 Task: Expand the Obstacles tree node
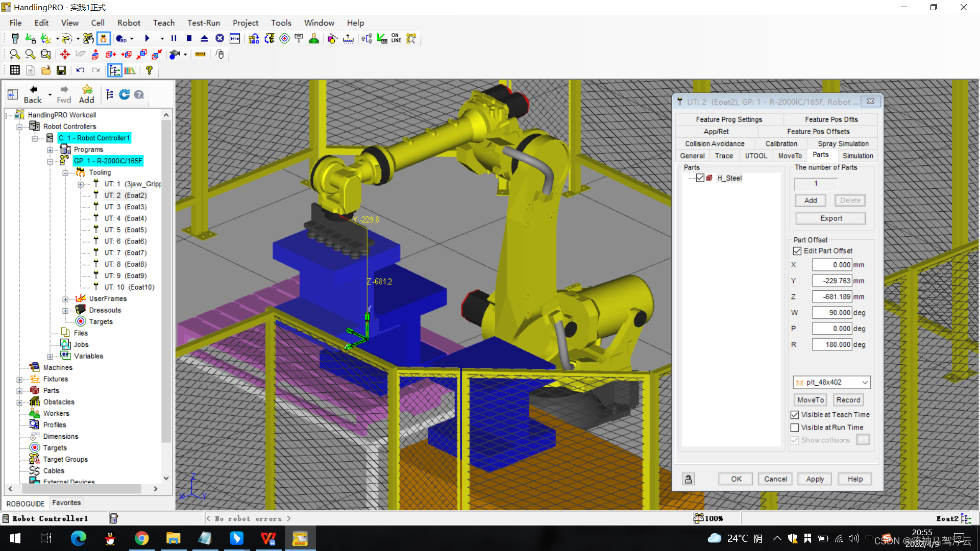pos(19,403)
